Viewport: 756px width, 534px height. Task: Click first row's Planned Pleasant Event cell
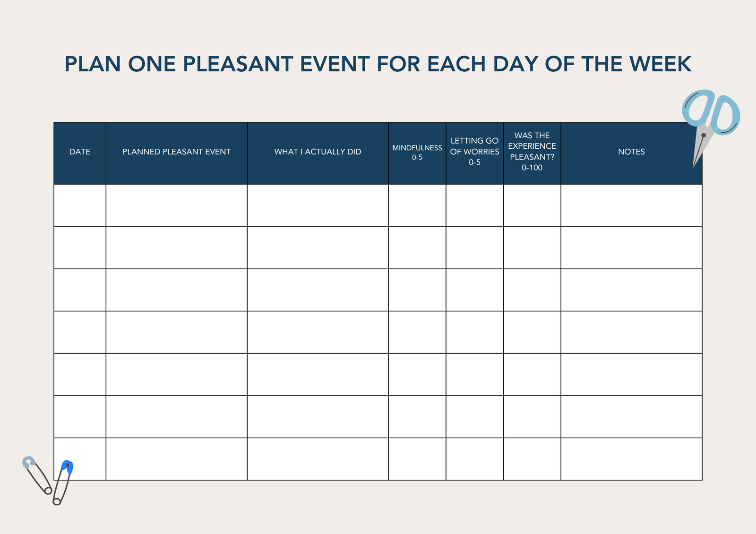[x=176, y=205]
